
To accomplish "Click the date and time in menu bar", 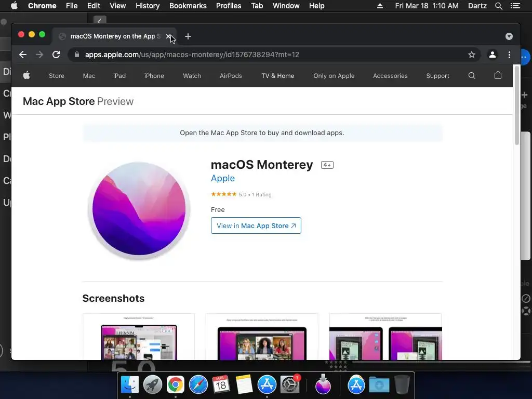I will tap(427, 6).
